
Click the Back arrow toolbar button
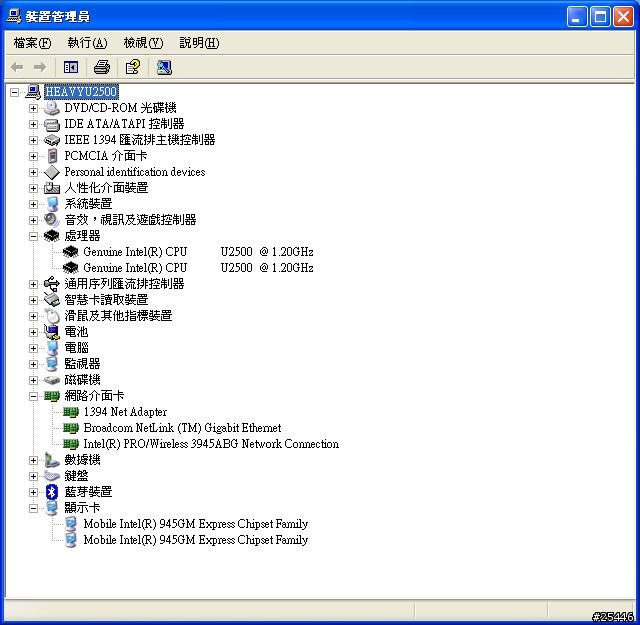pyautogui.click(x=17, y=67)
